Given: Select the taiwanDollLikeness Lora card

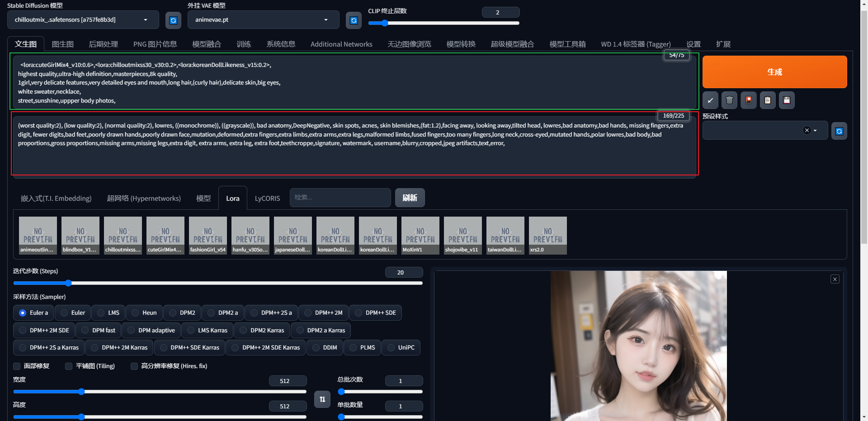Looking at the screenshot, I should (x=505, y=236).
